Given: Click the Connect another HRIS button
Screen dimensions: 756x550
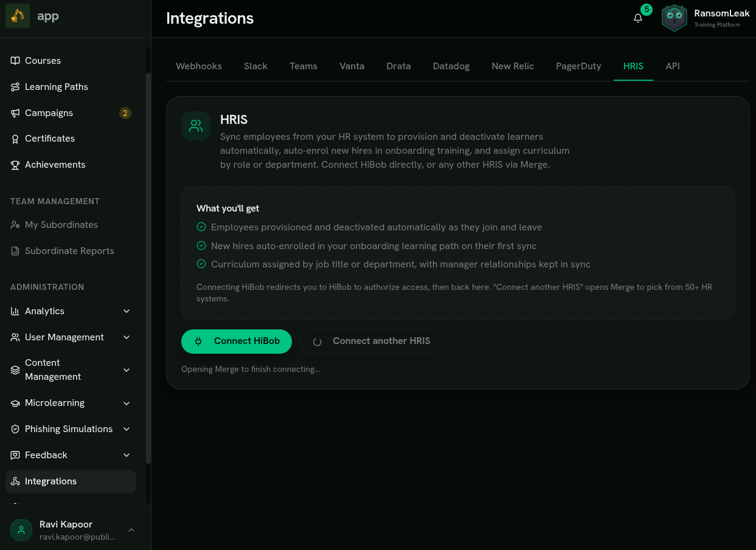Looking at the screenshot, I should (371, 342).
